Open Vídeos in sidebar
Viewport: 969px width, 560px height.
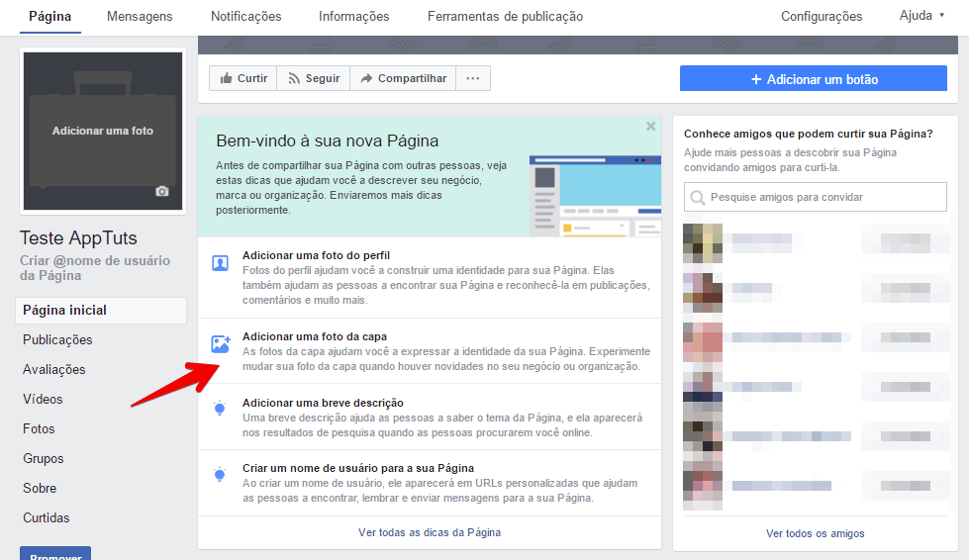click(43, 399)
